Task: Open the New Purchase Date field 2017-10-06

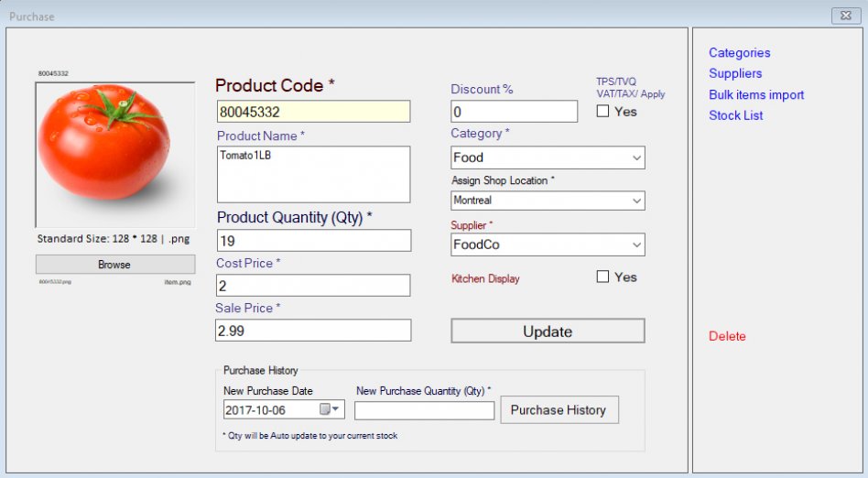Action: pos(284,409)
